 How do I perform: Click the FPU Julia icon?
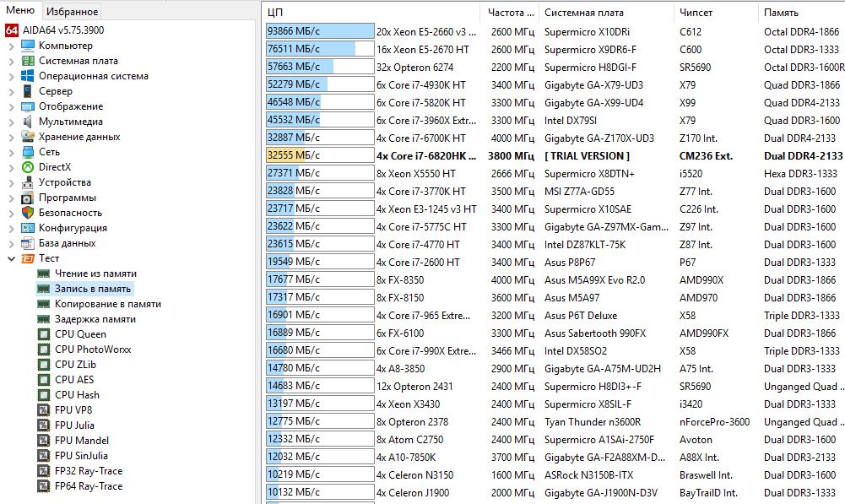point(44,425)
